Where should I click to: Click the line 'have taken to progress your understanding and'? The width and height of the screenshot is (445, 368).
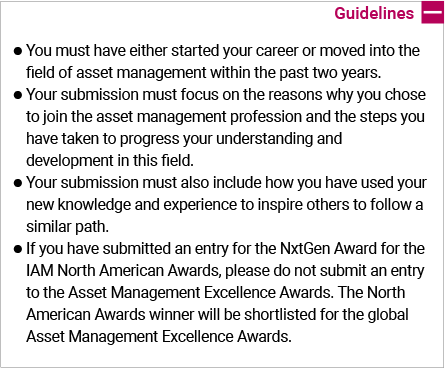[184, 139]
